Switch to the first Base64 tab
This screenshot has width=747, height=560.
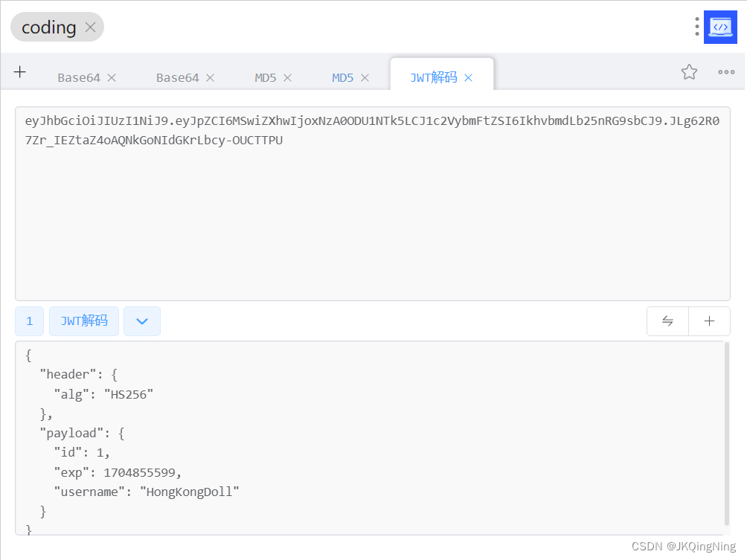[79, 77]
